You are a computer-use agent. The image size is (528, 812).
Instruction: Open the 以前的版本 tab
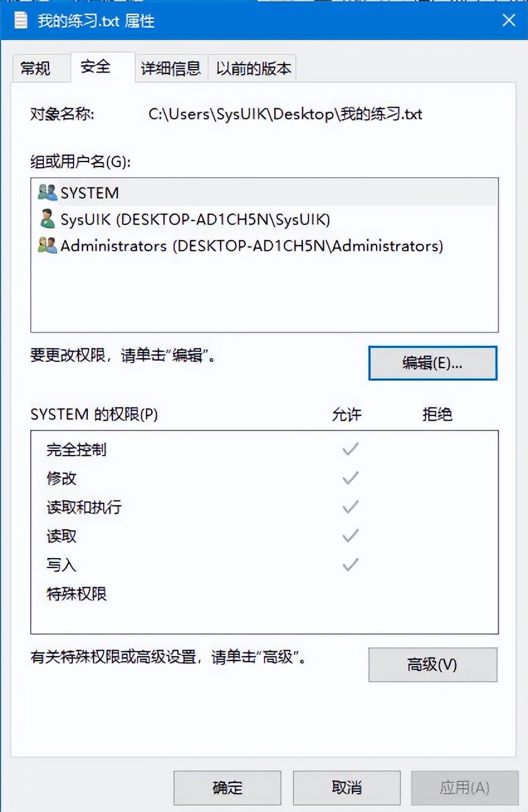click(254, 67)
